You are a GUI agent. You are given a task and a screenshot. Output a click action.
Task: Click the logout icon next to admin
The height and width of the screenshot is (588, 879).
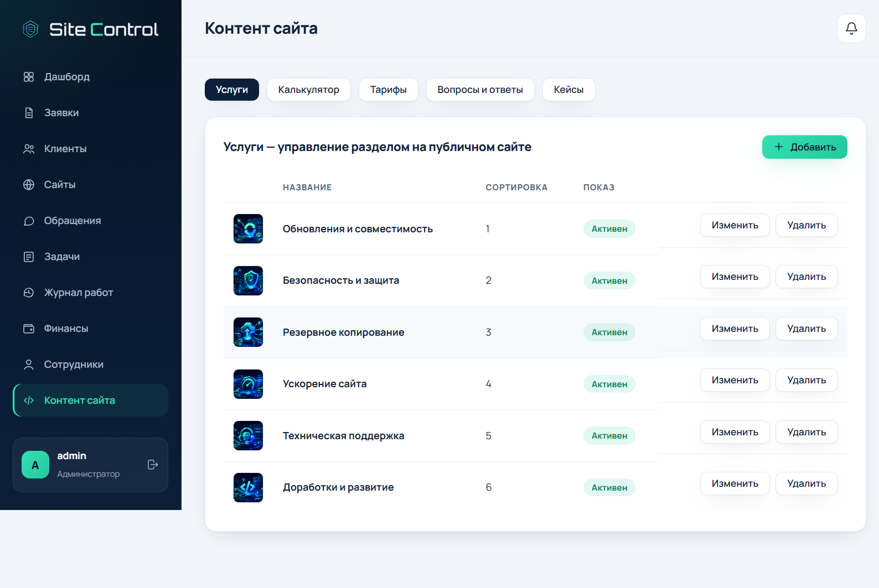[153, 465]
